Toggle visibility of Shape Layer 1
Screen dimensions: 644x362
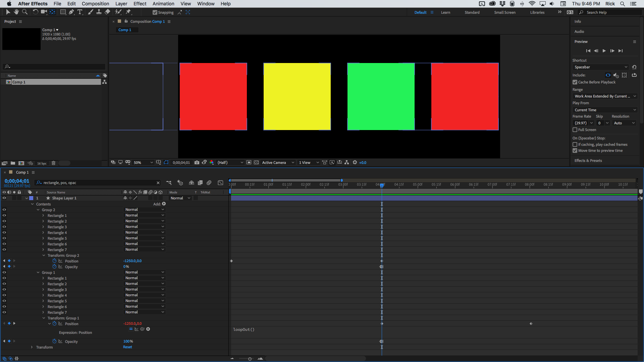coord(4,198)
